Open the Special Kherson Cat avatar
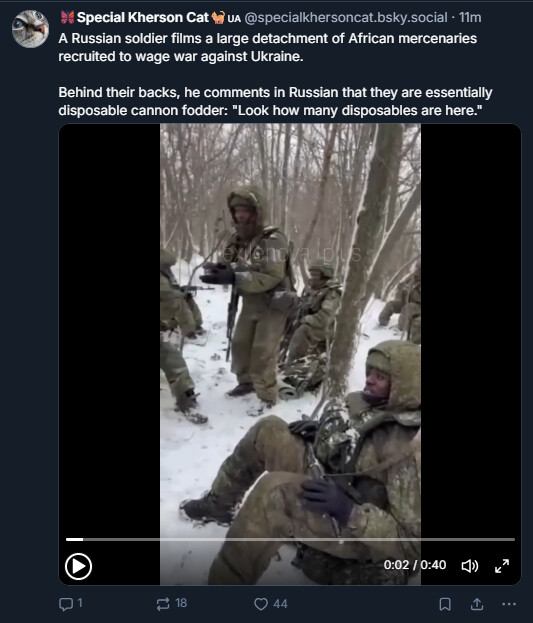 [x=31, y=29]
